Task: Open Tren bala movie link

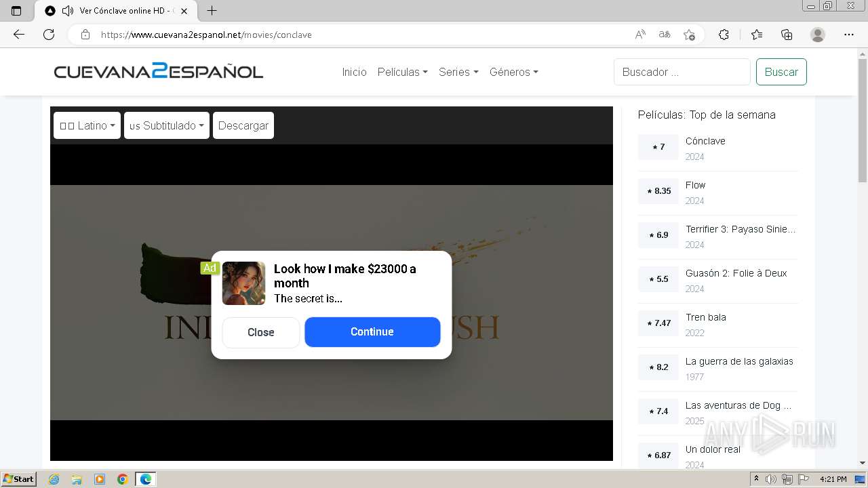Action: [706, 317]
